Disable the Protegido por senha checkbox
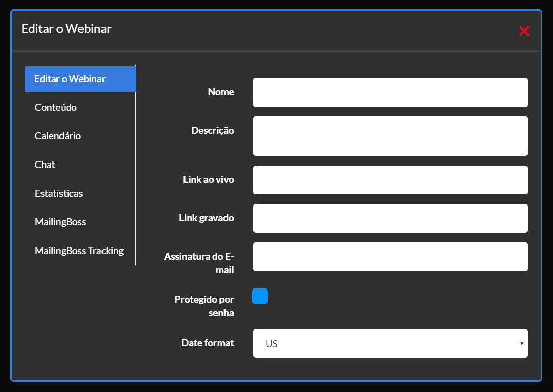 coord(259,296)
